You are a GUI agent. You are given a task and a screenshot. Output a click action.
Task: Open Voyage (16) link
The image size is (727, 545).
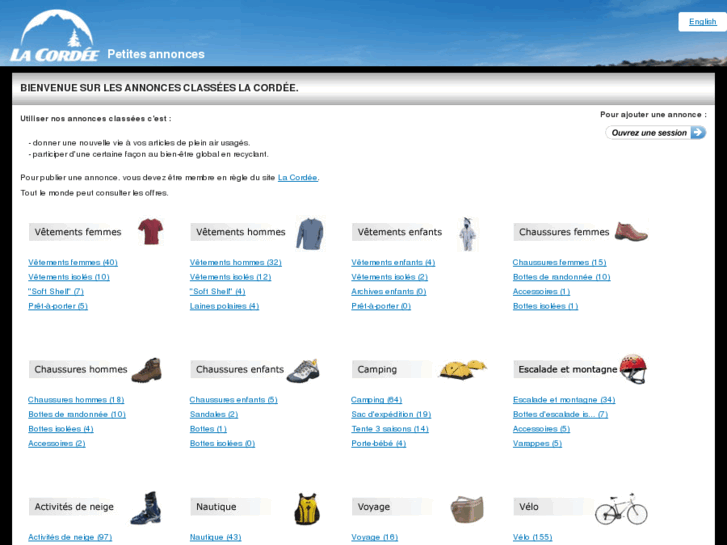375,537
